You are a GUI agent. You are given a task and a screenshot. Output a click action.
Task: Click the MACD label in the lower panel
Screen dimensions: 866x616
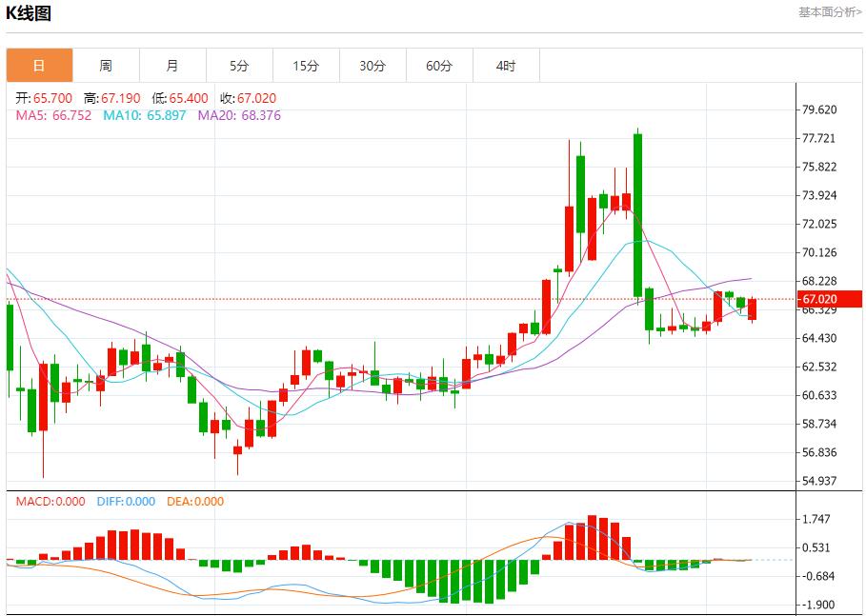point(50,502)
